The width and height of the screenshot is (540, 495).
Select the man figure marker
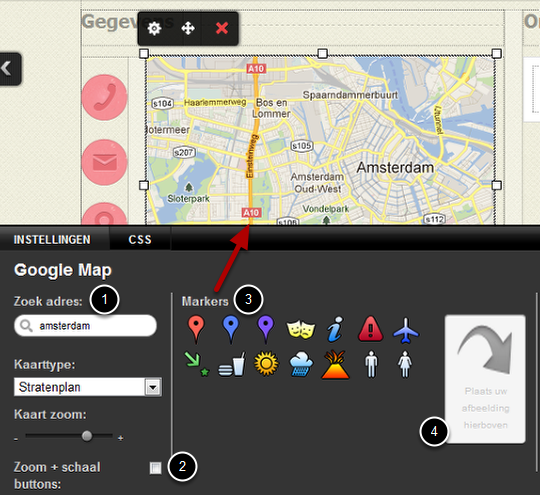pos(371,364)
